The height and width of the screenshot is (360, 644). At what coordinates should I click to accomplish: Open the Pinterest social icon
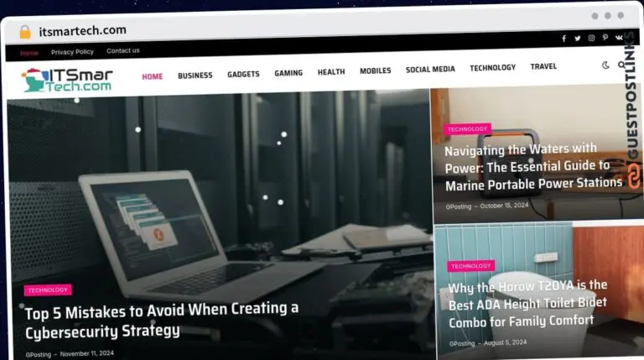pos(605,38)
